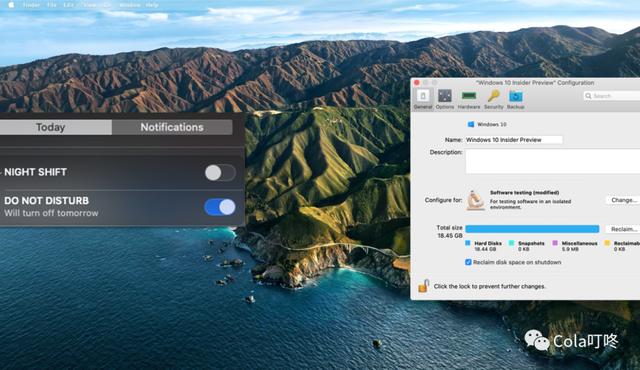Click the 'Hard Disks' legend label

(488, 243)
